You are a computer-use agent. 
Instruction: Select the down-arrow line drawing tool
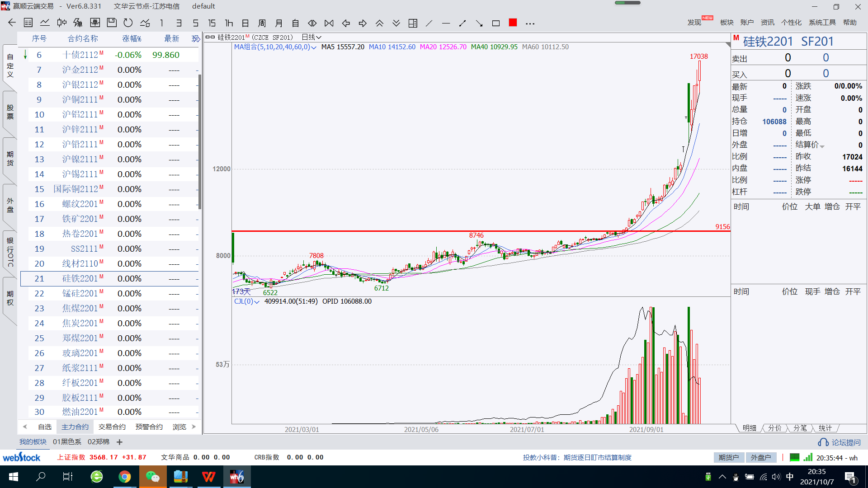pos(479,23)
